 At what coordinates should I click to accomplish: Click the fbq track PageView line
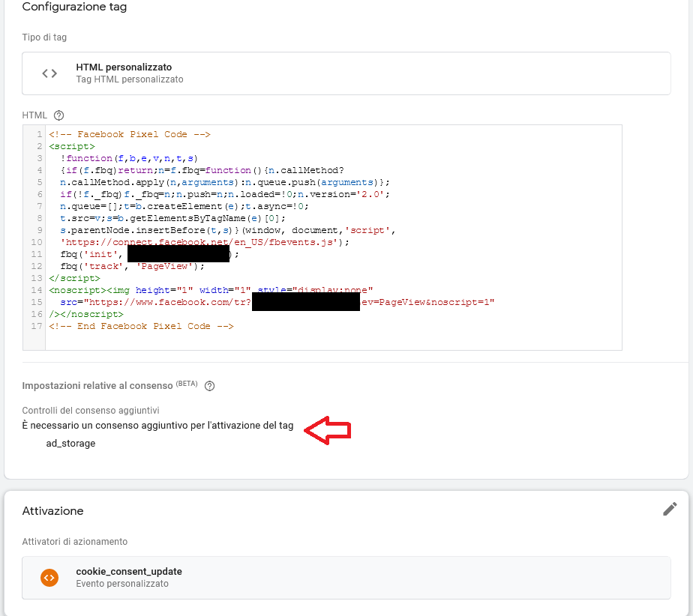click(x=132, y=266)
